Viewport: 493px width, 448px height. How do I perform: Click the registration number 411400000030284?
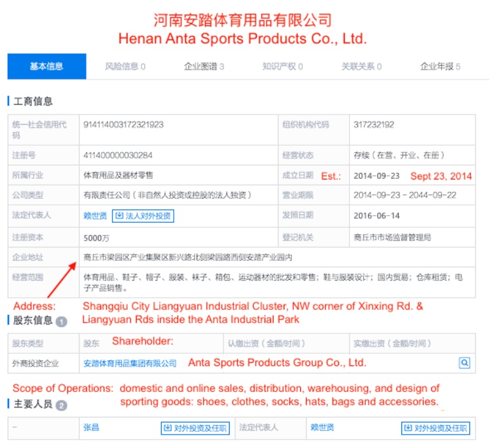118,155
